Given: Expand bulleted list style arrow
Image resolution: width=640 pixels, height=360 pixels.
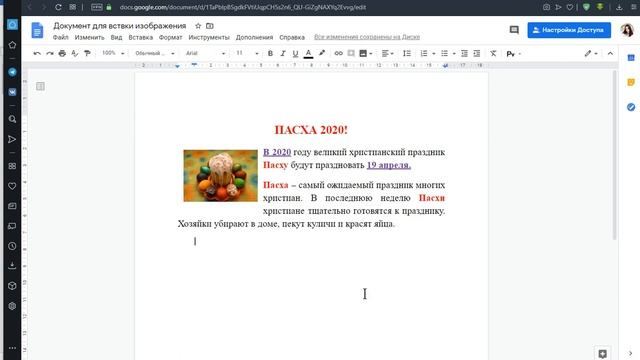Looking at the screenshot, I should (x=454, y=54).
